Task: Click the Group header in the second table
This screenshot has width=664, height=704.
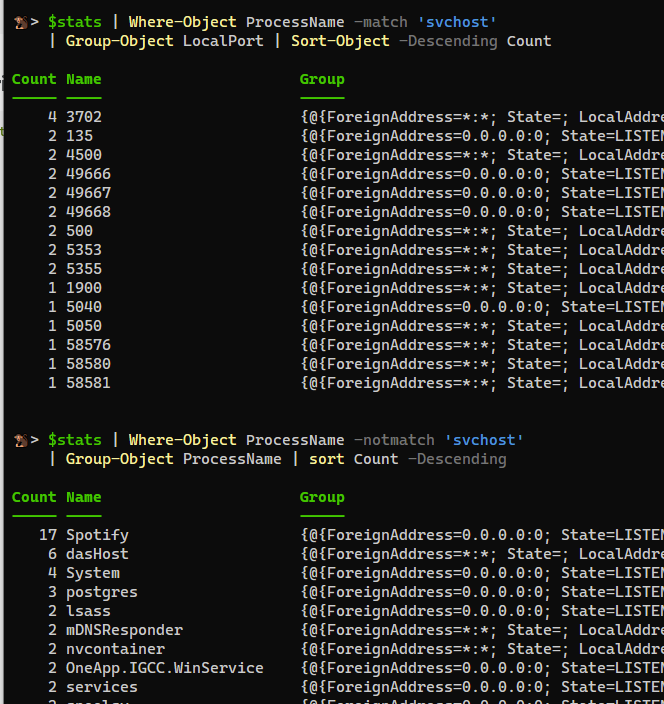Action: 322,497
